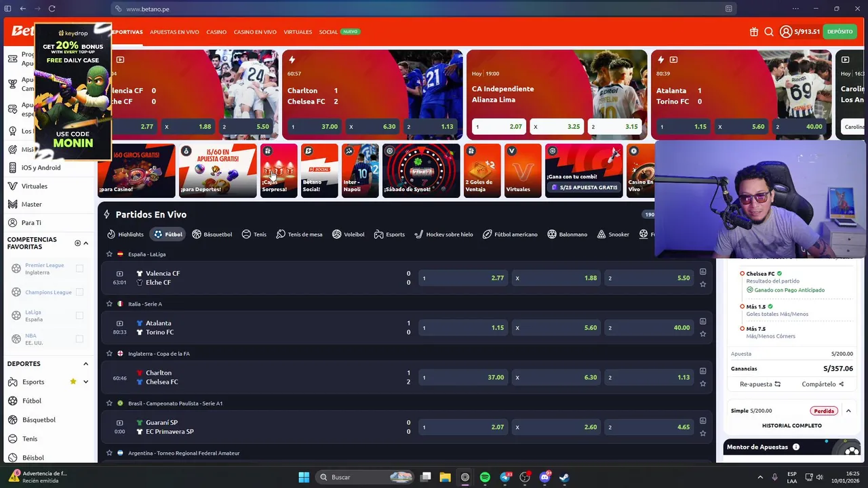The width and height of the screenshot is (868, 488).
Task: Bet on EC Primavera SP at 4.65
Action: pyautogui.click(x=648, y=427)
